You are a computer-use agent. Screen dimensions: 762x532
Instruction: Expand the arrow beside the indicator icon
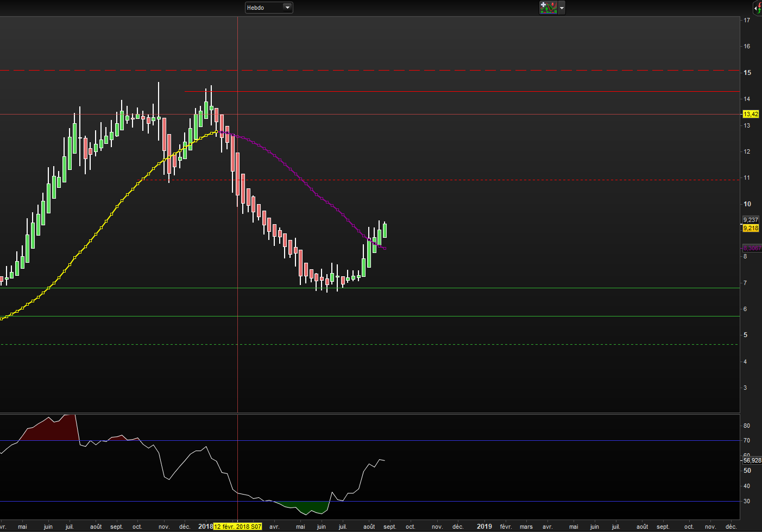(x=562, y=8)
